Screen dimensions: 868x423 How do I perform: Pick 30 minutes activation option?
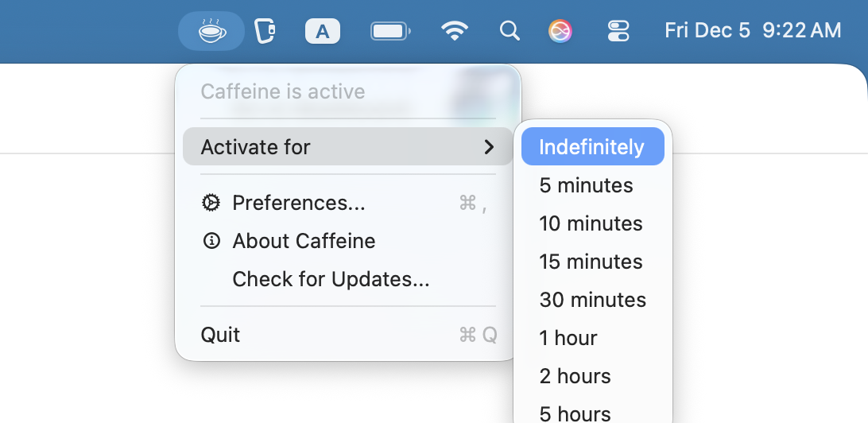click(x=592, y=300)
